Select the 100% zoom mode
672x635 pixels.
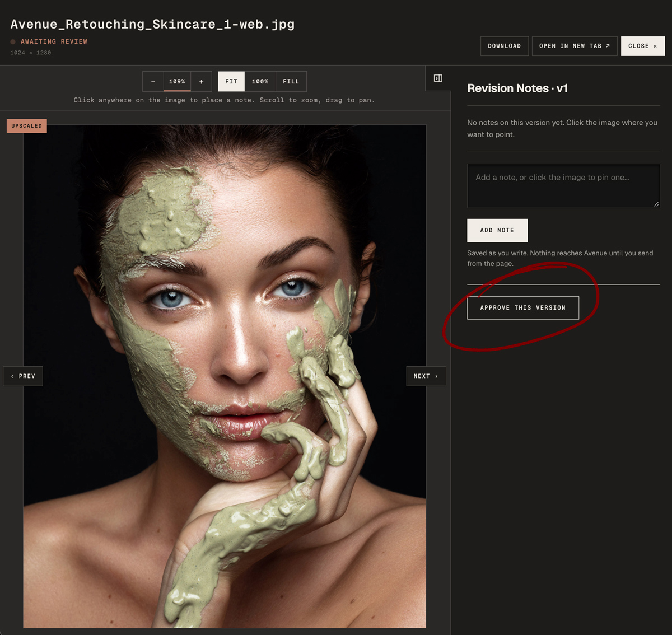260,81
